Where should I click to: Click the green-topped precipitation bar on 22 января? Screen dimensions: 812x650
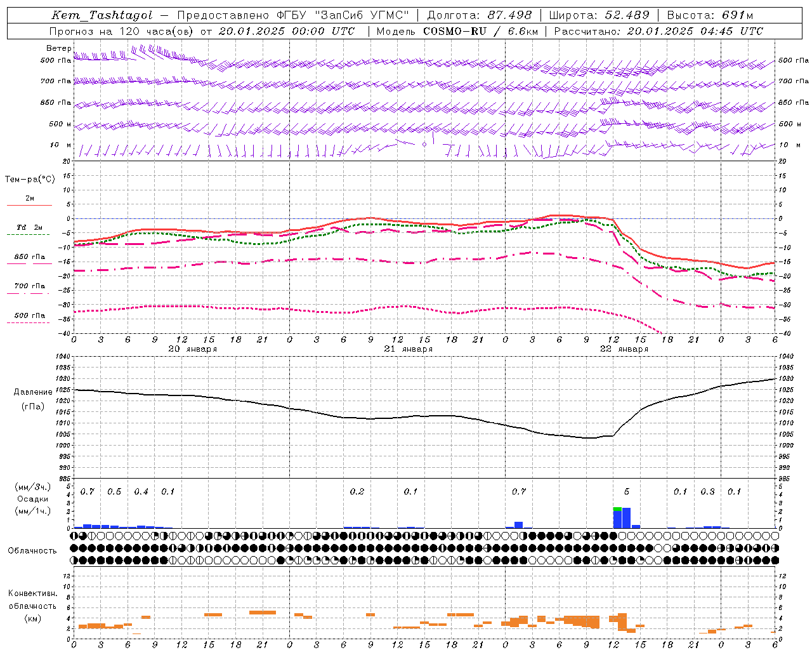pyautogui.click(x=617, y=517)
